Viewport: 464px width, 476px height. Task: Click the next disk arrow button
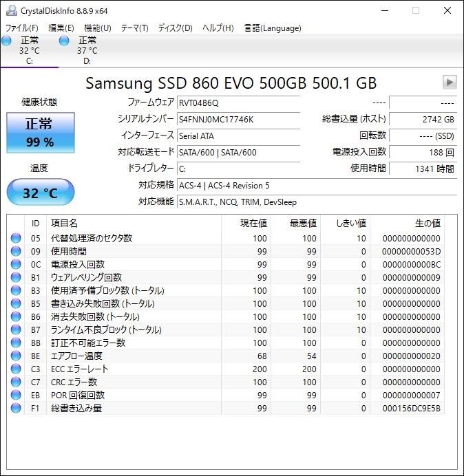click(x=450, y=82)
